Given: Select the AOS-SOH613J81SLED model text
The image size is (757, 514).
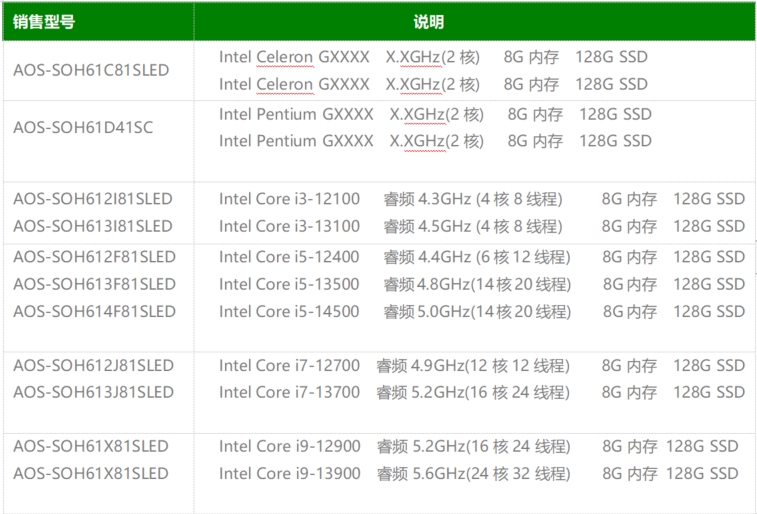Looking at the screenshot, I should (93, 392).
